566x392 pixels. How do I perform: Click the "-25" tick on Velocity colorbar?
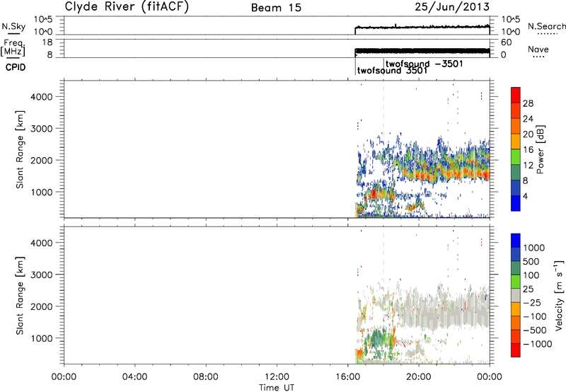pos(532,302)
